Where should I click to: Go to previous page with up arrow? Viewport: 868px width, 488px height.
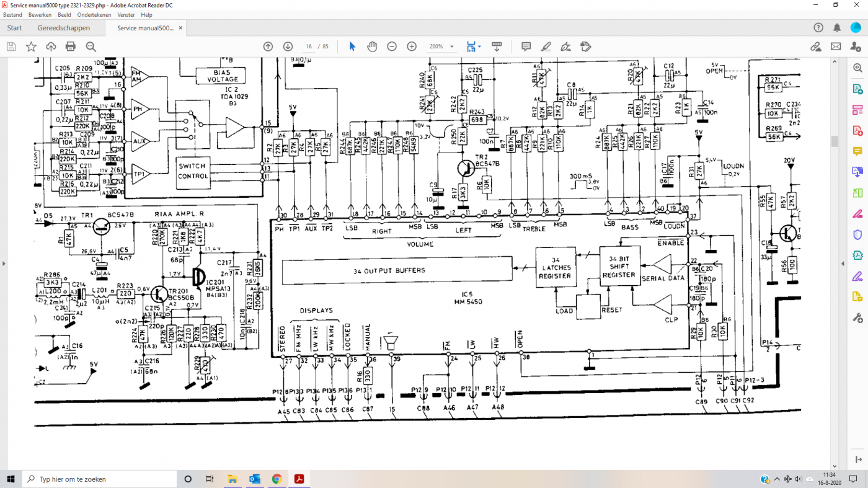coord(268,47)
